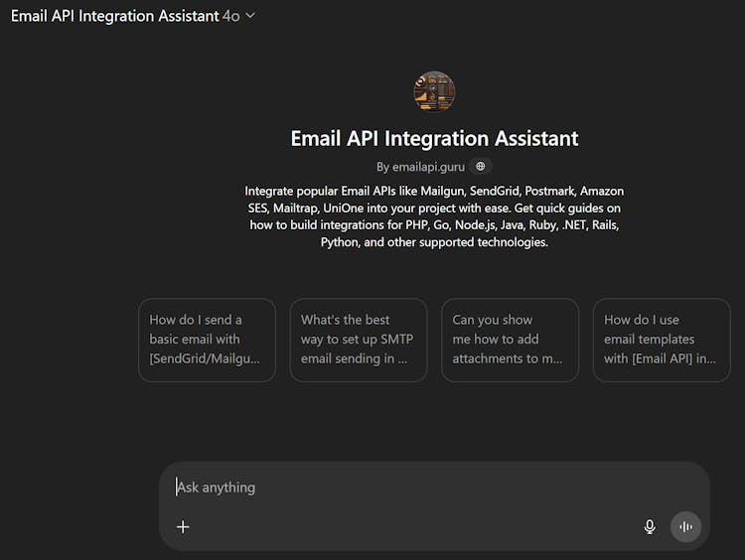745x560 pixels.
Task: Open the Email API Integration Assistant title menu
Action: point(114,16)
